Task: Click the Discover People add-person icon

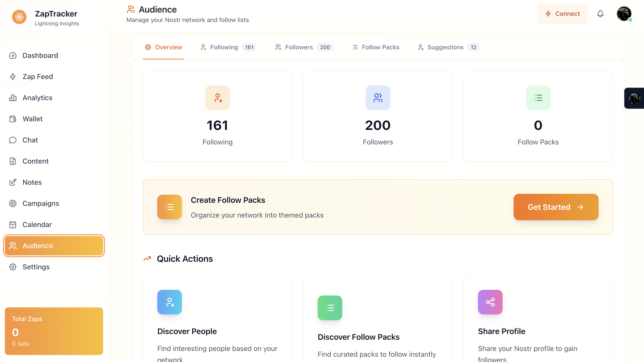Action: [170, 302]
